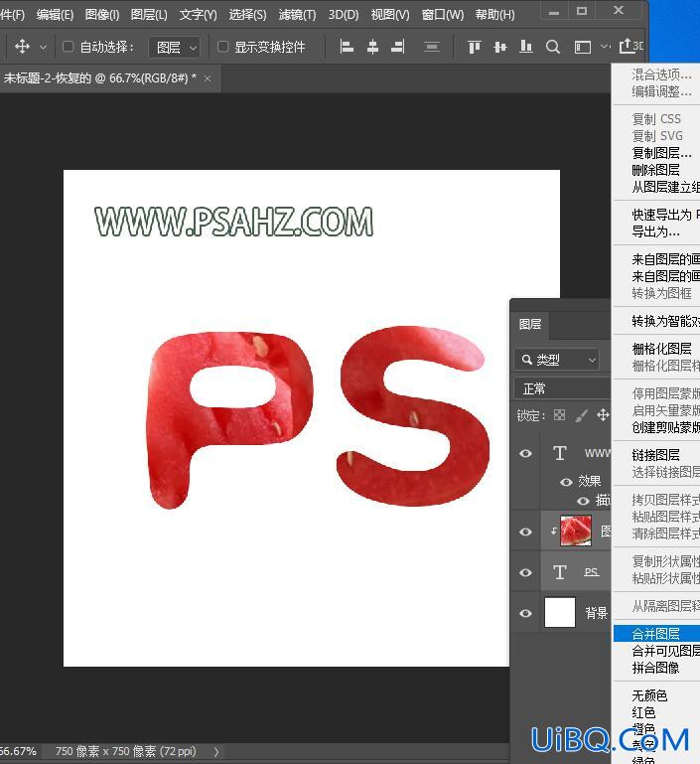Choose 拼合图像 from context menu
The width and height of the screenshot is (700, 764).
(x=656, y=668)
